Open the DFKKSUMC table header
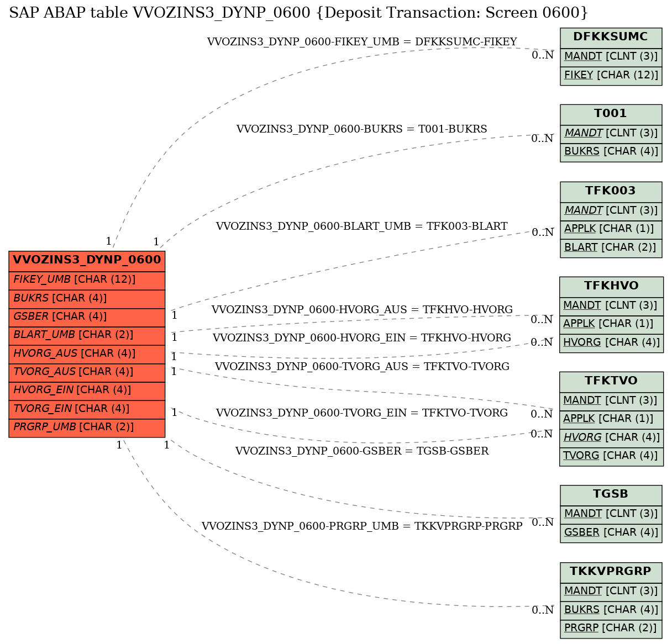The width and height of the screenshot is (672, 644). (611, 37)
